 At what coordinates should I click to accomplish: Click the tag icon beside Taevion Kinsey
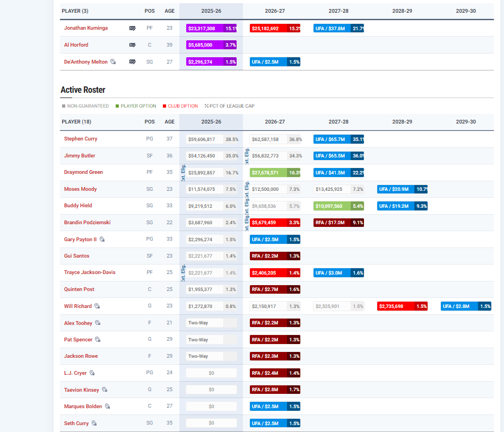pyautogui.click(x=105, y=390)
